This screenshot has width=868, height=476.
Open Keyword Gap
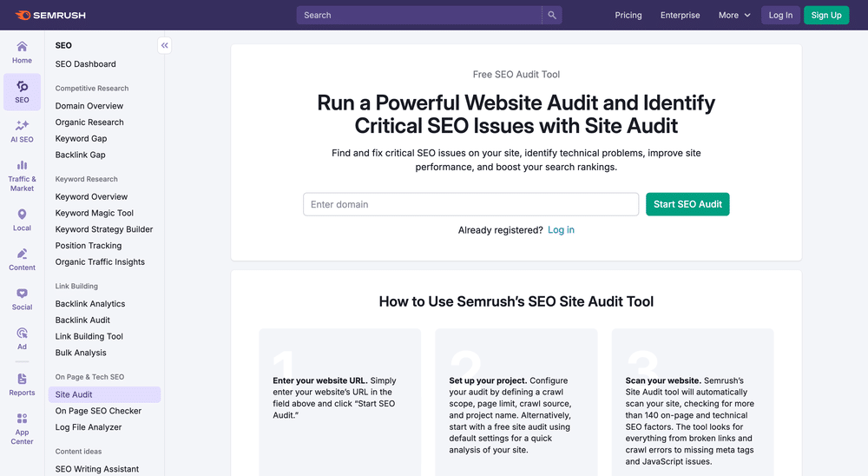point(82,138)
